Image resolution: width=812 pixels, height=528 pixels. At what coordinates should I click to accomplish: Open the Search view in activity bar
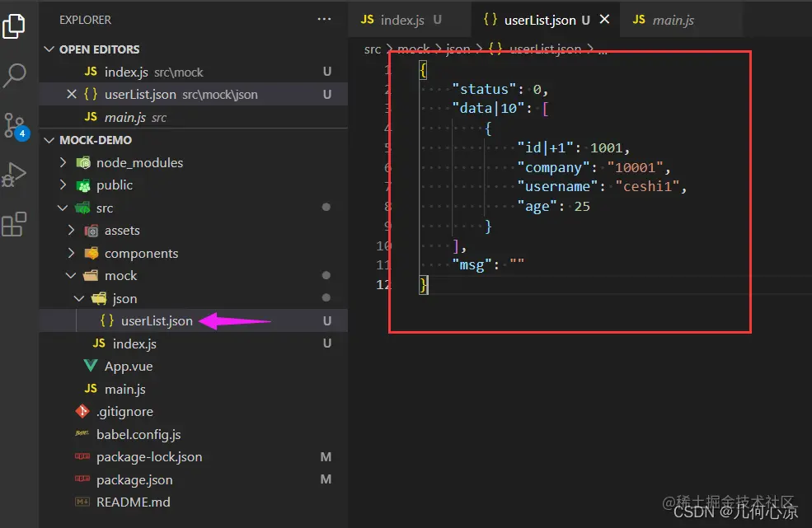[14, 76]
